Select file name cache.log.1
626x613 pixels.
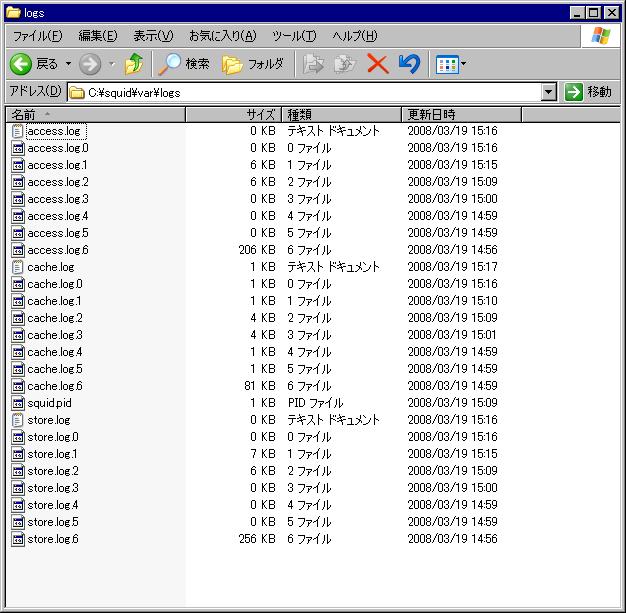coord(54,301)
